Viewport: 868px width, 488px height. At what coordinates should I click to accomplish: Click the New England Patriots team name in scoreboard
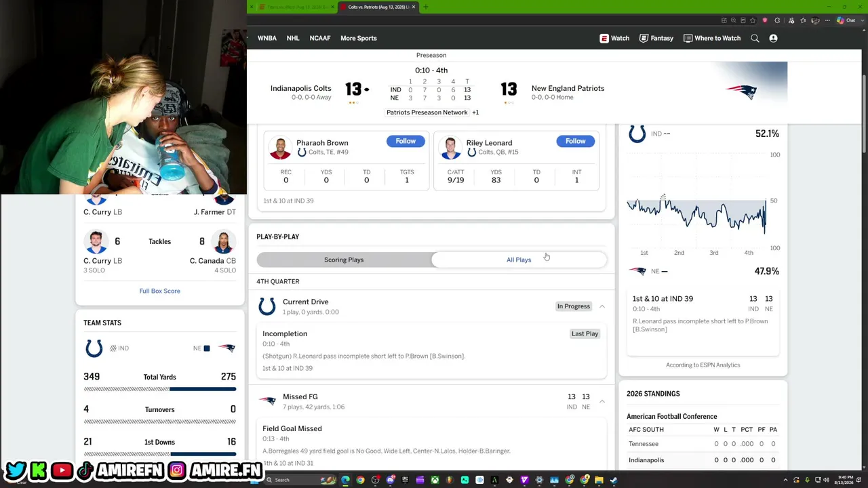pyautogui.click(x=568, y=88)
